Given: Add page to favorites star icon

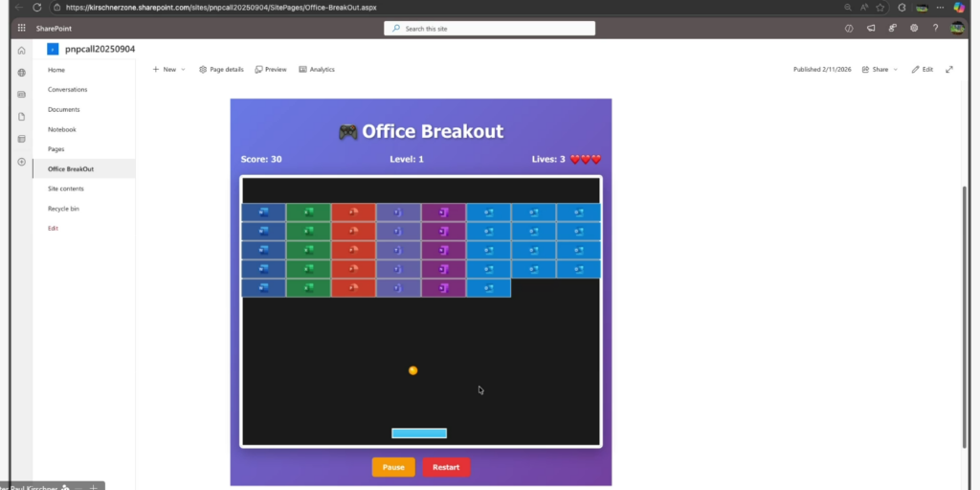Looking at the screenshot, I should click(x=880, y=8).
